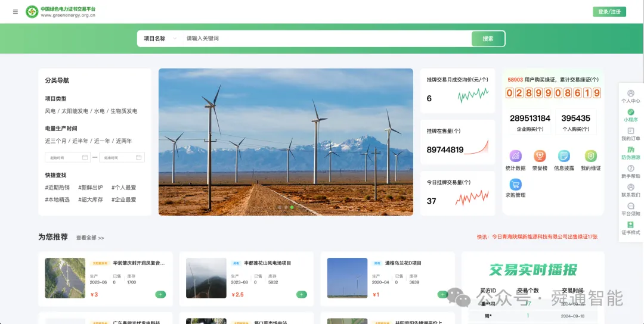Open 我的订单 in side toolbar
Image resolution: width=644 pixels, height=324 pixels.
(x=631, y=135)
